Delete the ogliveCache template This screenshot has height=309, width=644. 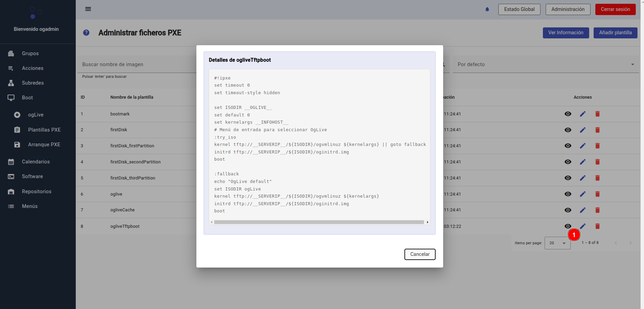tap(597, 210)
